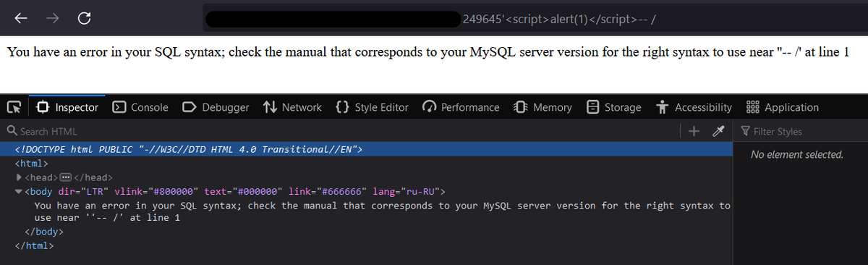
Task: Open the Accessibility tab
Action: pos(694,107)
